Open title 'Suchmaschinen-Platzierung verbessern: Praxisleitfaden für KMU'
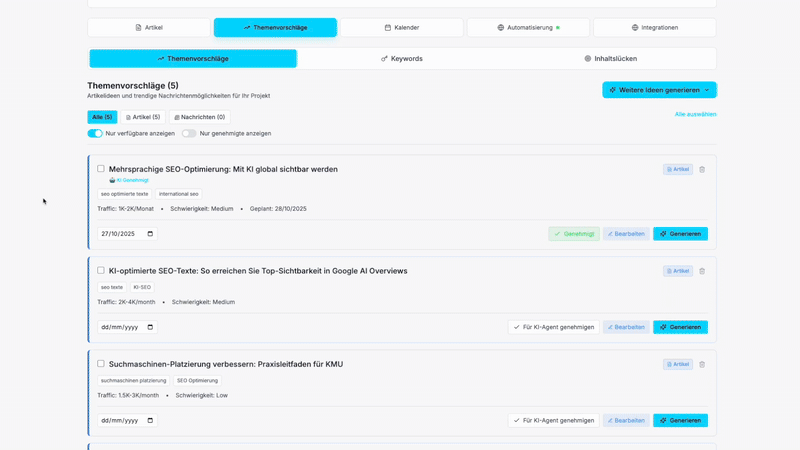This screenshot has height=450, width=800. point(226,364)
